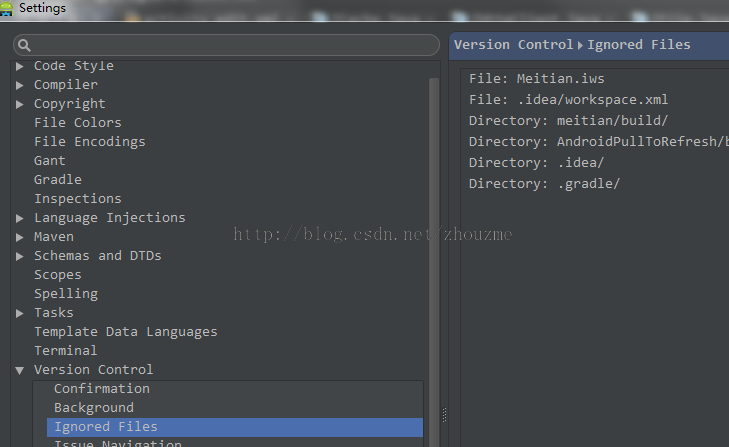Screen dimensions: 729x447
Task: Expand the Copyright tree node
Action: (20, 104)
